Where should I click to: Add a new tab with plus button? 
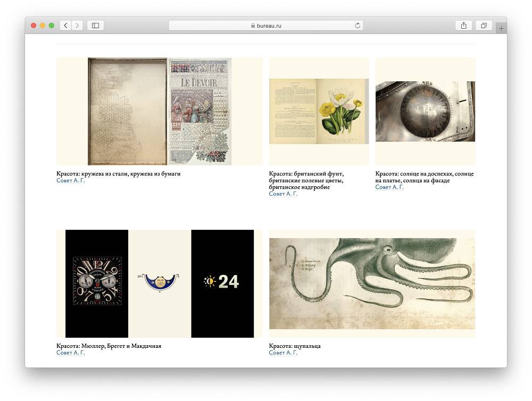501,29
